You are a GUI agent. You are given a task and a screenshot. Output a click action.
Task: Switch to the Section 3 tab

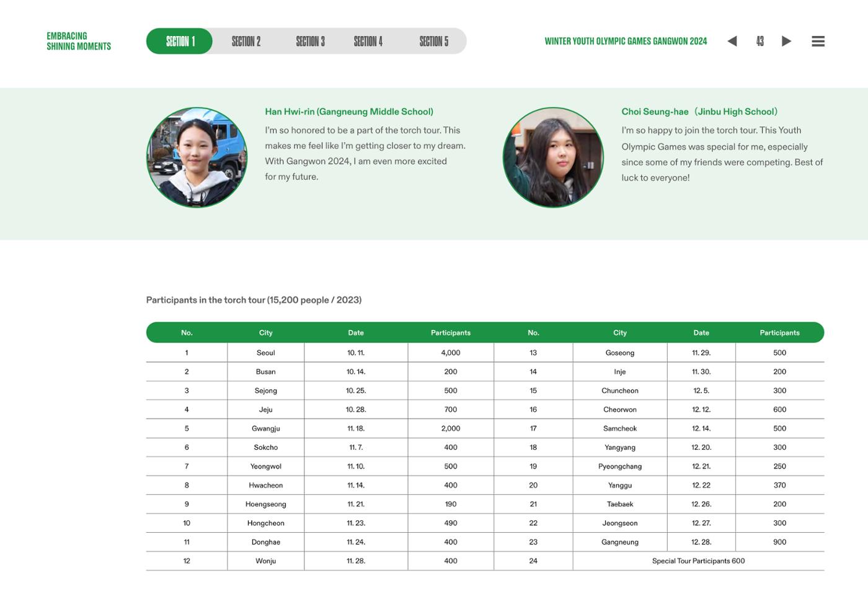point(310,41)
